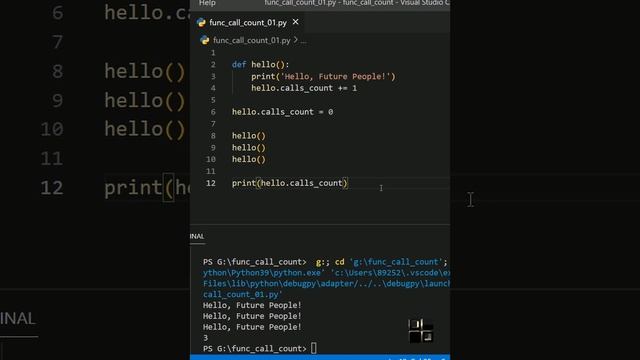Open the Help menu
Image resolution: width=640 pixels, height=360 pixels.
pyautogui.click(x=207, y=3)
